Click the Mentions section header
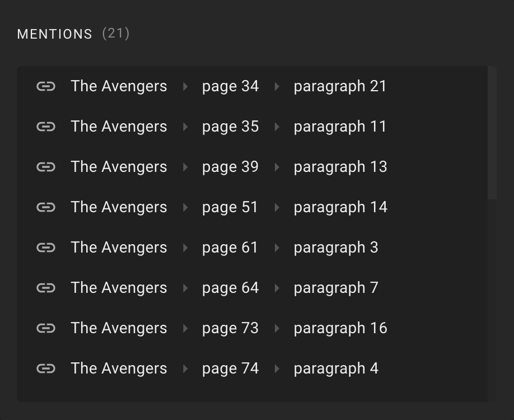The image size is (514, 420). pos(55,34)
